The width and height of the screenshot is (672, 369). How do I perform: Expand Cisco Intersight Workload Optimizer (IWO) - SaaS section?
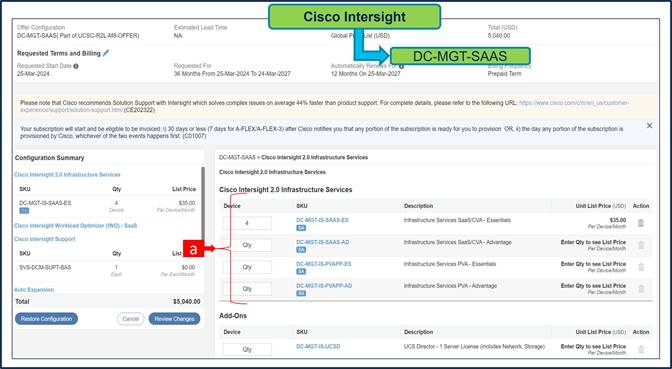point(75,225)
